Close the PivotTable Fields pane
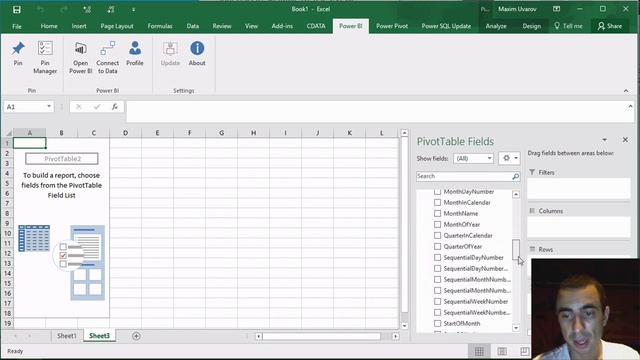 click(625, 140)
